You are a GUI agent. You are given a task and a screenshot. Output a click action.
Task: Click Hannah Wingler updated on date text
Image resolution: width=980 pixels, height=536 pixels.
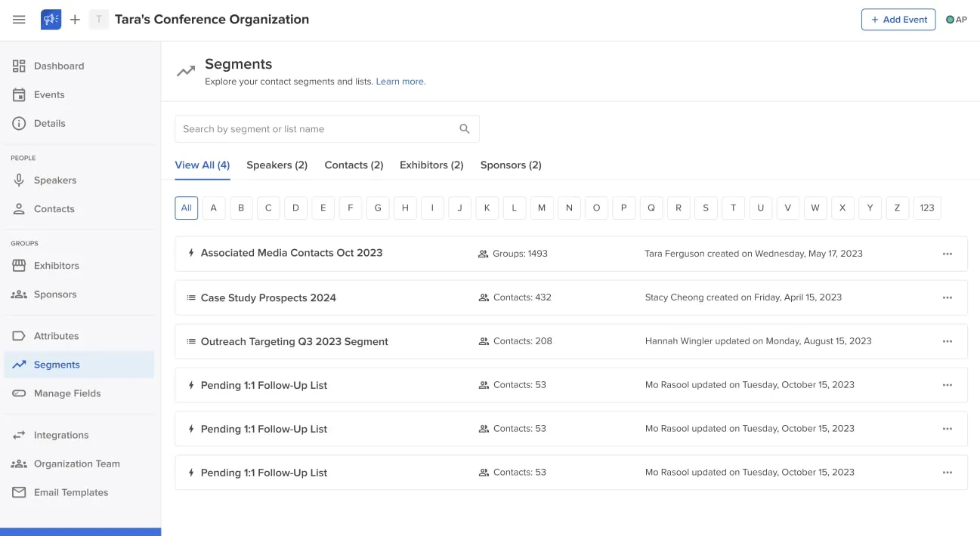pos(759,341)
